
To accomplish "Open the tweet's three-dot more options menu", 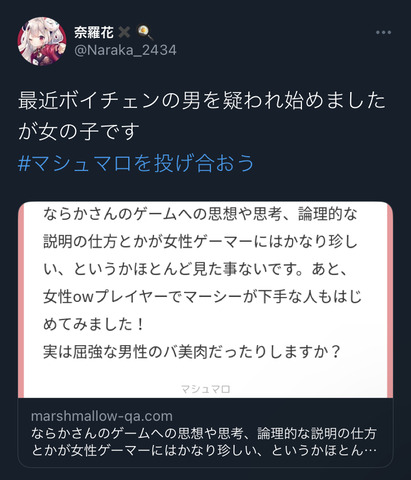I will coord(383,32).
